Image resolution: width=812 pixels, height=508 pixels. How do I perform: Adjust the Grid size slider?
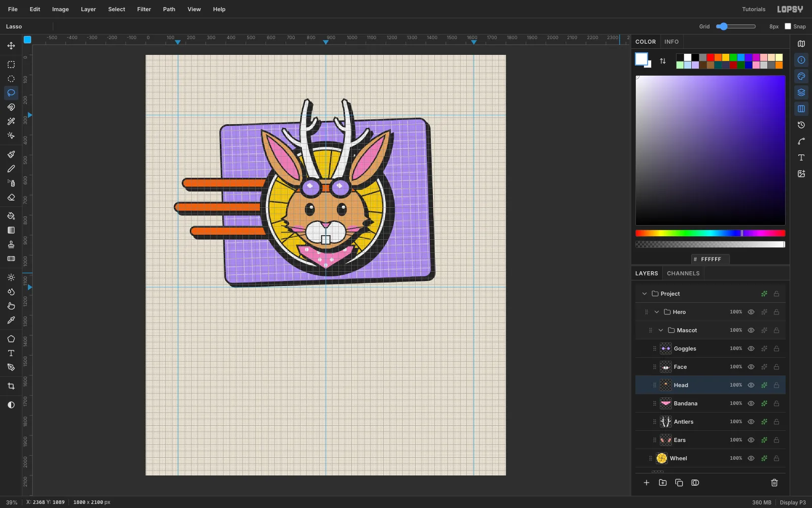tap(735, 26)
